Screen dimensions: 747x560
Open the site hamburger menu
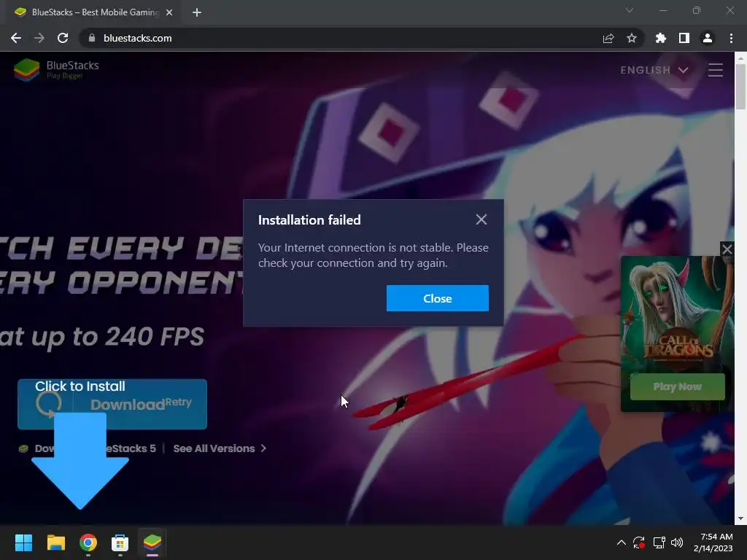(x=715, y=70)
